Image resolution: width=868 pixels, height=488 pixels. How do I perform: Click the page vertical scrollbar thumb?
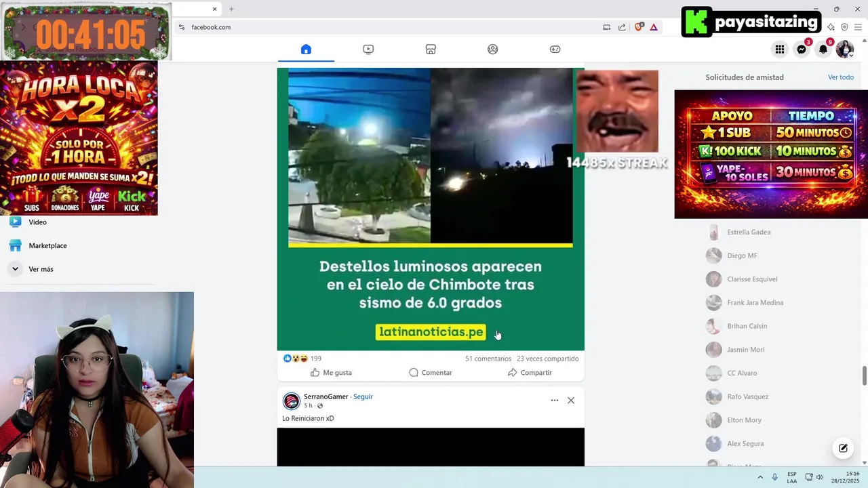[x=865, y=375]
